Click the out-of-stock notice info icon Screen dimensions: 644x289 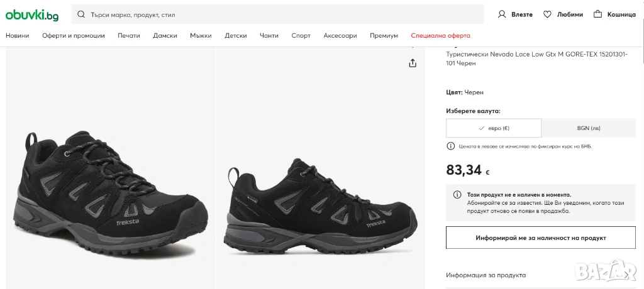pyautogui.click(x=457, y=195)
